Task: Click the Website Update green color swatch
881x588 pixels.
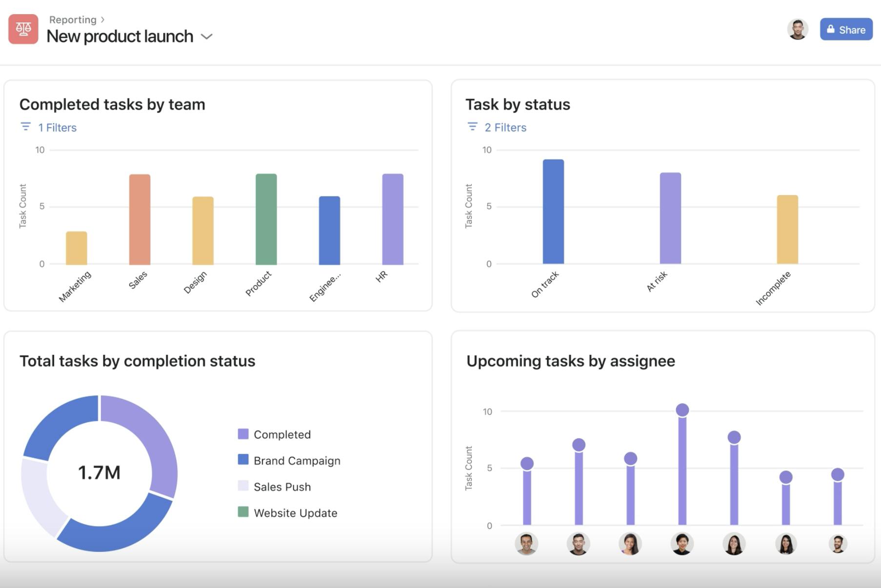Action: coord(242,512)
